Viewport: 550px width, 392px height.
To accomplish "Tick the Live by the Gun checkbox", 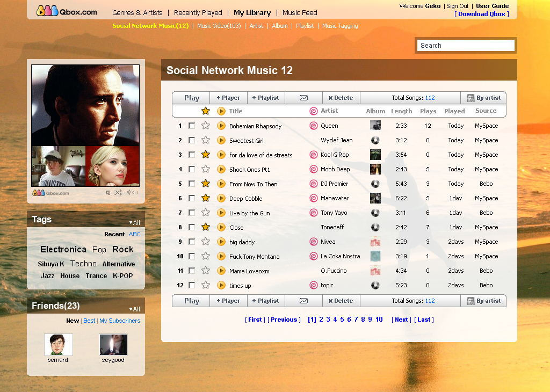I will pos(192,213).
